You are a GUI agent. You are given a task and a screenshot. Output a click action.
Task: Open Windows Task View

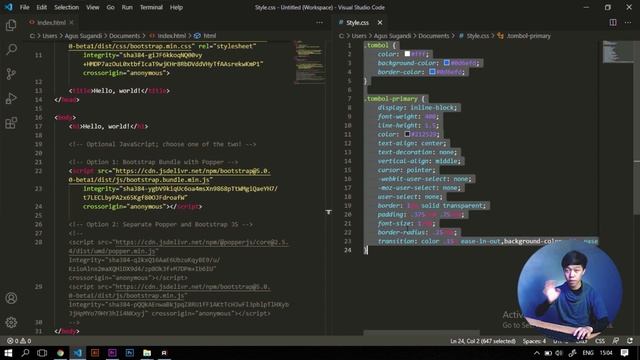click(42, 353)
